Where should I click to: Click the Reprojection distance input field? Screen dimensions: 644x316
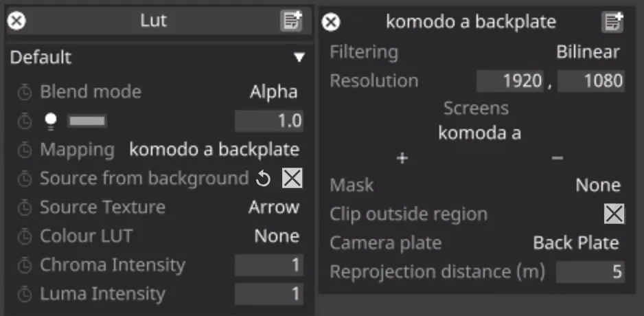point(590,272)
